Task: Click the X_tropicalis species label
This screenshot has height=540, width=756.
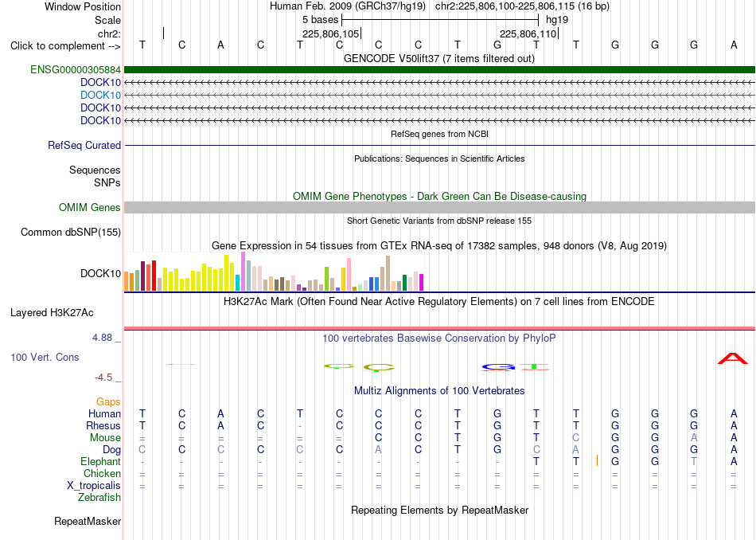Action: click(94, 486)
